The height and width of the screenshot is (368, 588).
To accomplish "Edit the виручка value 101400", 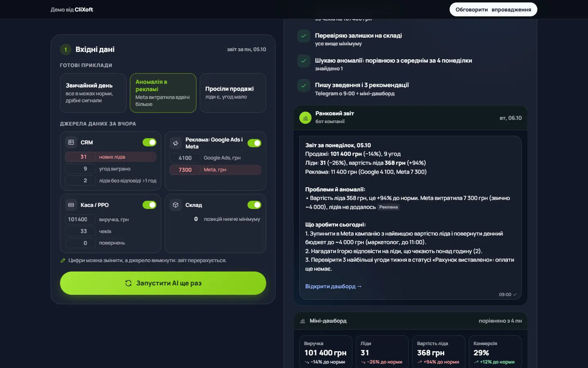I will pyautogui.click(x=80, y=220).
